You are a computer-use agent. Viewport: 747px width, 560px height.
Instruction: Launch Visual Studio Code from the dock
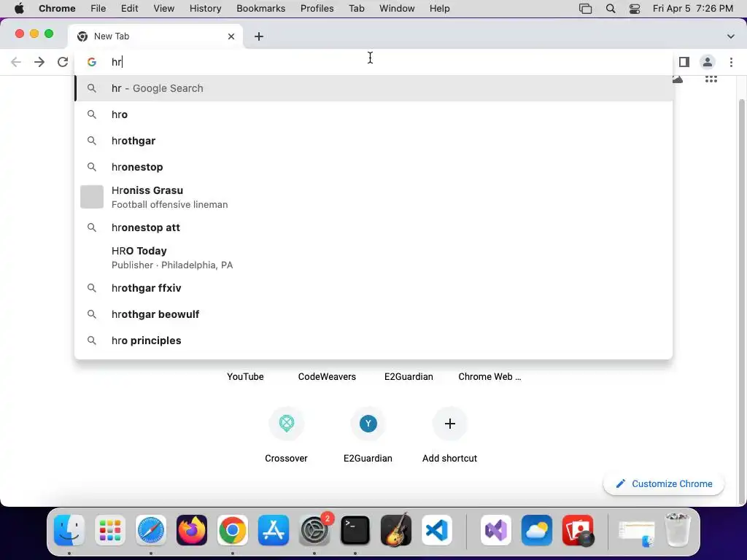coord(437,530)
